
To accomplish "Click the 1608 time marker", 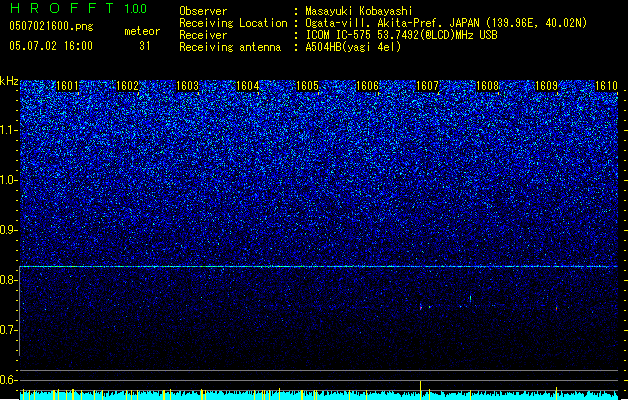I will pos(487,86).
